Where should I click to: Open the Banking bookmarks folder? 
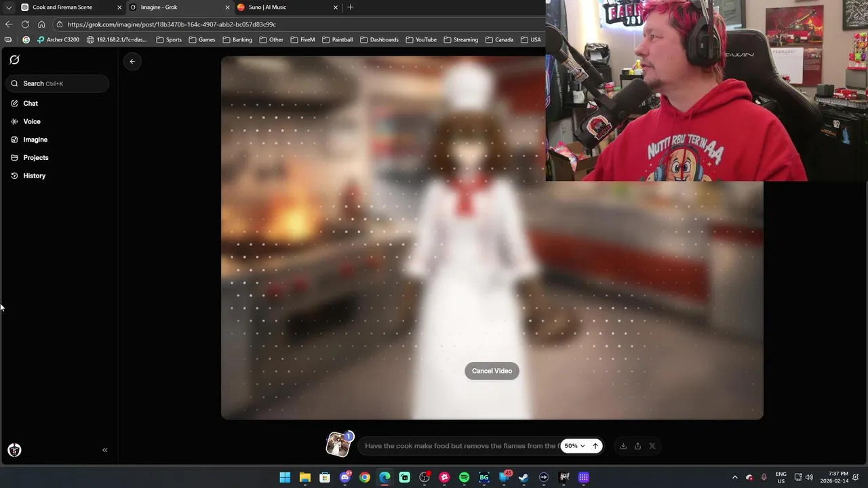237,40
